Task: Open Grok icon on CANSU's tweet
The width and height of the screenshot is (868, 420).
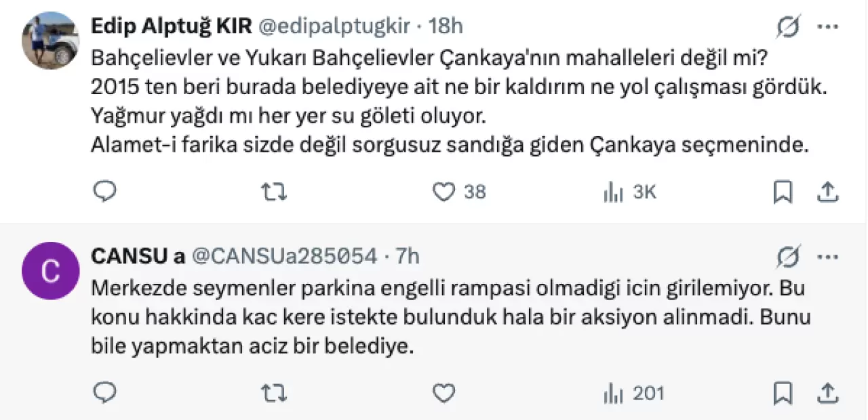Action: (x=789, y=256)
